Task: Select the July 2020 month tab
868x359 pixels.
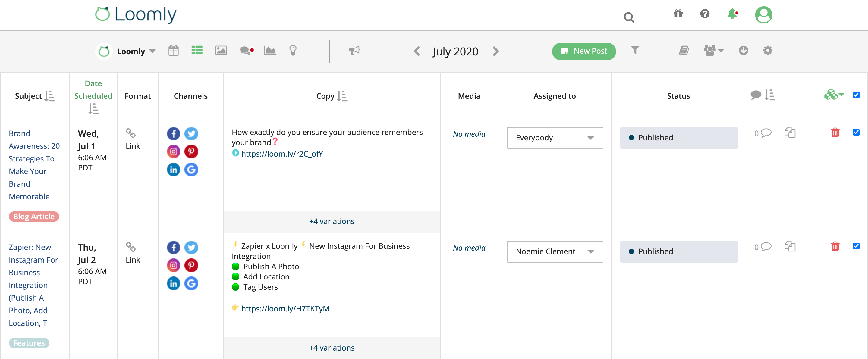Action: tap(455, 51)
